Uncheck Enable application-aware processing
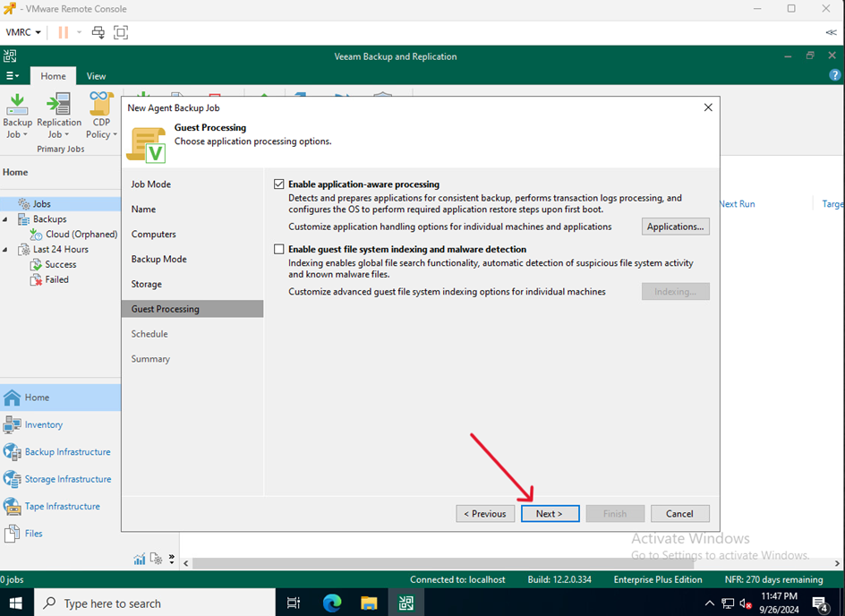The height and width of the screenshot is (616, 845). pyautogui.click(x=279, y=184)
